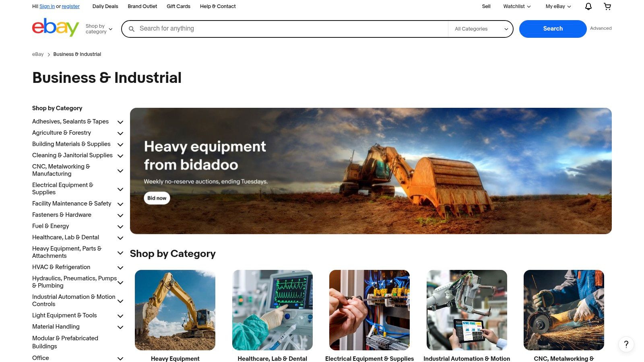Click Healthcare, Lab & Dental label under thumbnail
This screenshot has width=644, height=362.
pyautogui.click(x=272, y=359)
